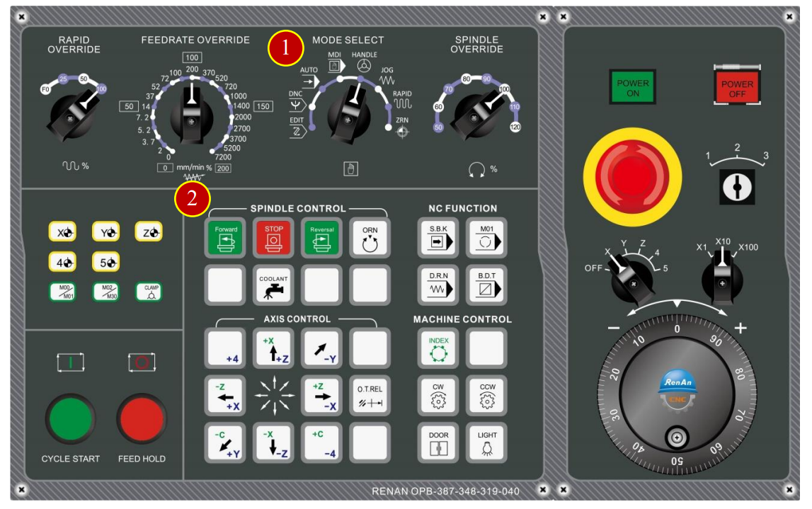Click the 4th axis home indicator button
The width and height of the screenshot is (812, 509).
click(x=63, y=262)
